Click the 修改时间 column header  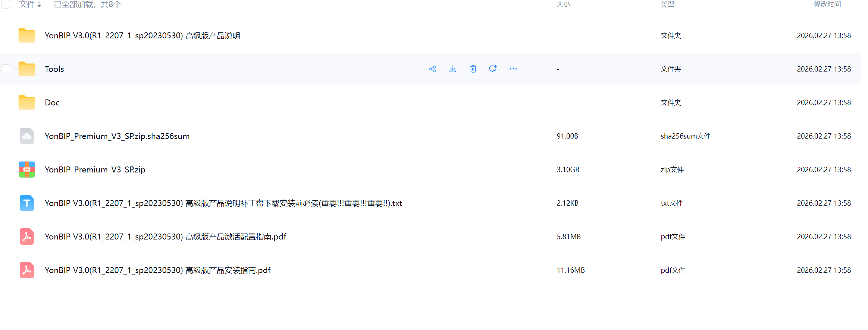(x=827, y=4)
